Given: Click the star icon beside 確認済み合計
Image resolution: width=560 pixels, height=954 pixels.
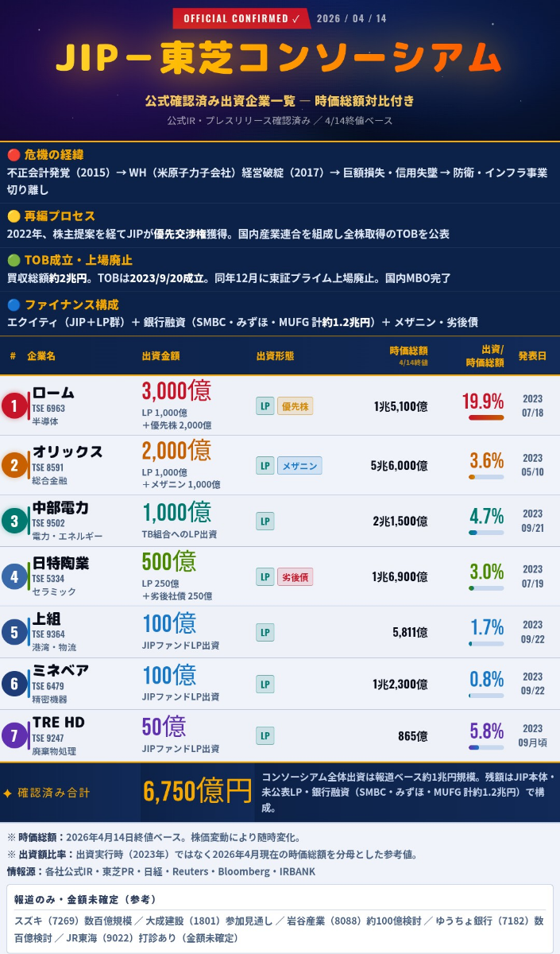Looking at the screenshot, I should point(8,793).
